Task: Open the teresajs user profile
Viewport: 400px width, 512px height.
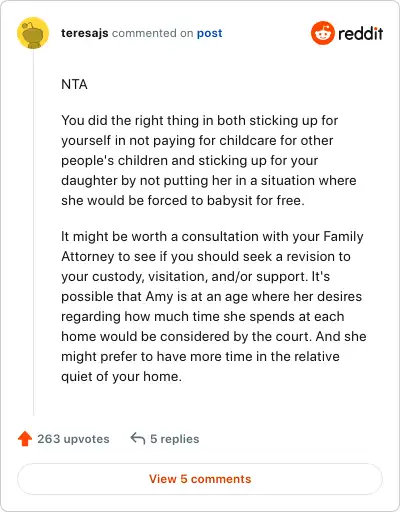Action: [x=85, y=33]
